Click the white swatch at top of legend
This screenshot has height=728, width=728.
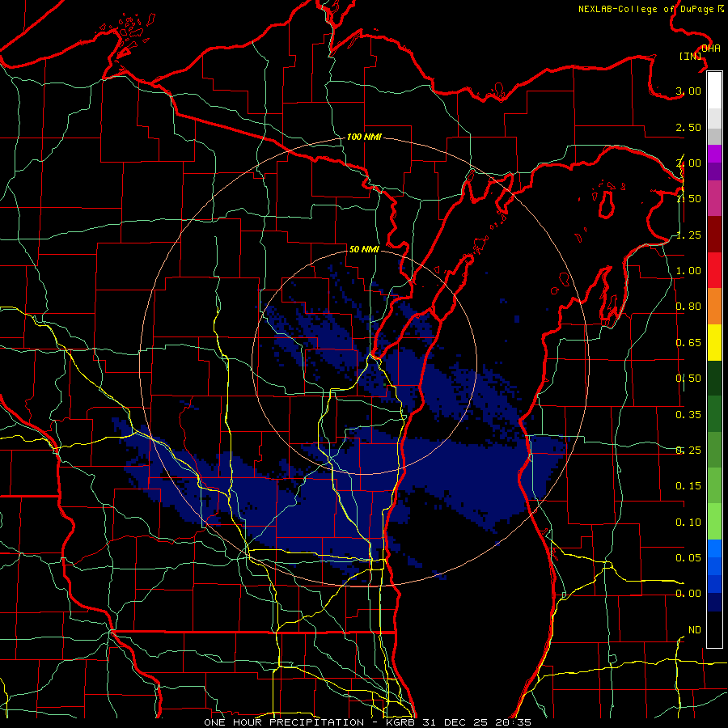[714, 91]
